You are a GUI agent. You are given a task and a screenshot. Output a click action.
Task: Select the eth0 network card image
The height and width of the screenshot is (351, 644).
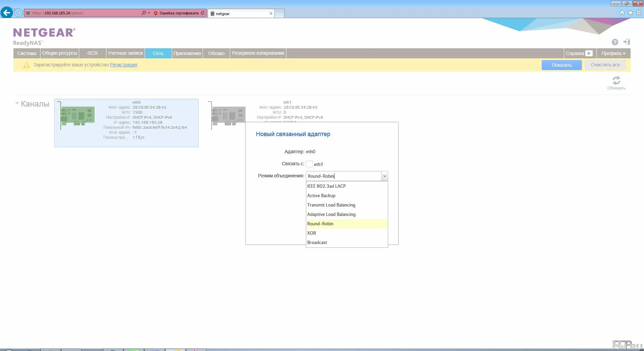coord(77,116)
